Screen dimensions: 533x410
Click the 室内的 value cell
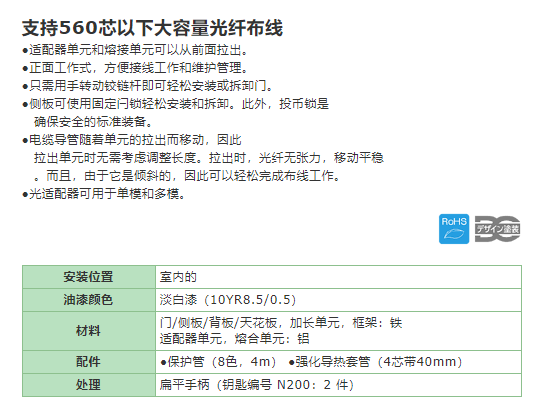338,277
